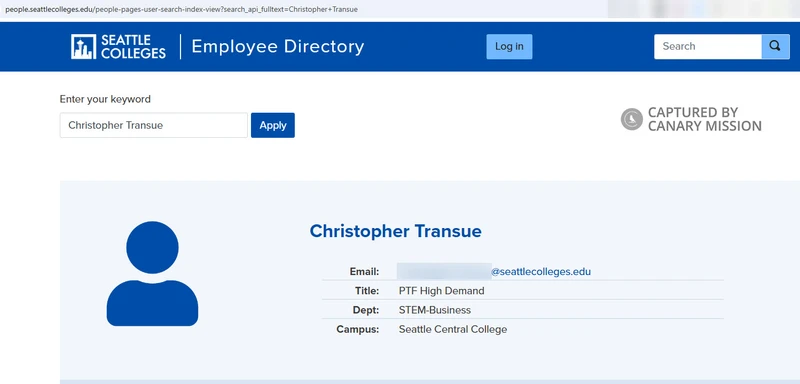800x384 pixels.
Task: Click the 'Title:' field label
Action: coord(367,291)
